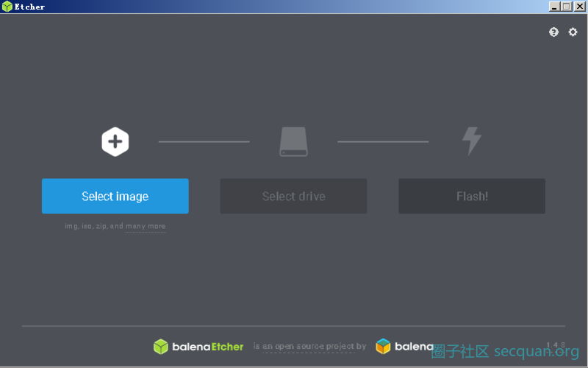The height and width of the screenshot is (368, 588).
Task: Click the 'img, iso, zip, and' formats text
Action: tap(94, 226)
